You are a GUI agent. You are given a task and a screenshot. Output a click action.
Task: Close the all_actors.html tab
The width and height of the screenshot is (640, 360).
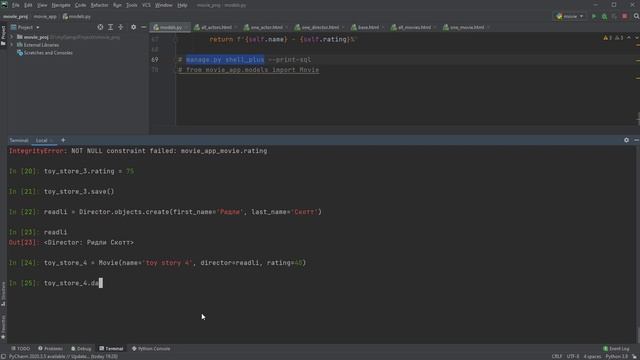click(236, 27)
